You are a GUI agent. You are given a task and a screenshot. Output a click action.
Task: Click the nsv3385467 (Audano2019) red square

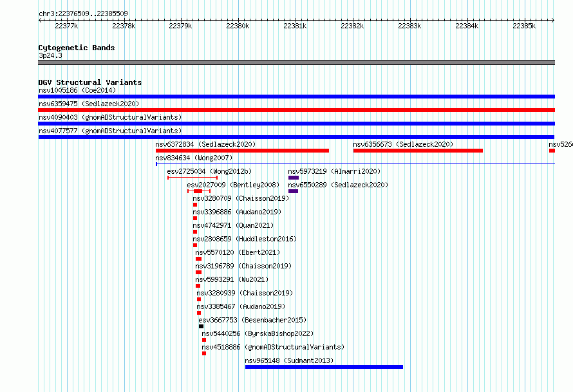pos(199,313)
